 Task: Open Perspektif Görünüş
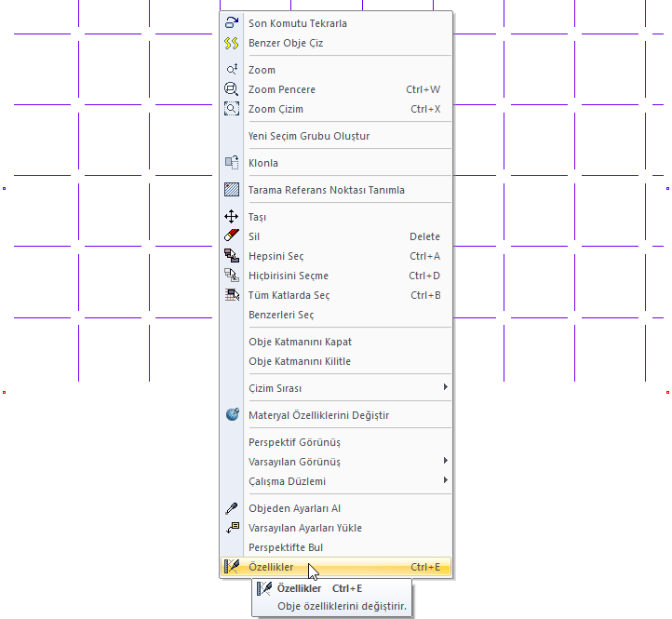coord(336,442)
